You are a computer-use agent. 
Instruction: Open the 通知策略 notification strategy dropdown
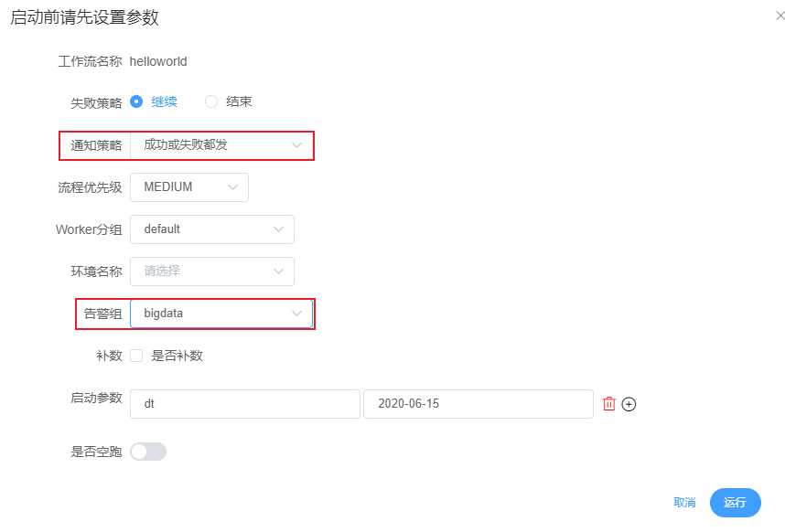click(x=220, y=144)
